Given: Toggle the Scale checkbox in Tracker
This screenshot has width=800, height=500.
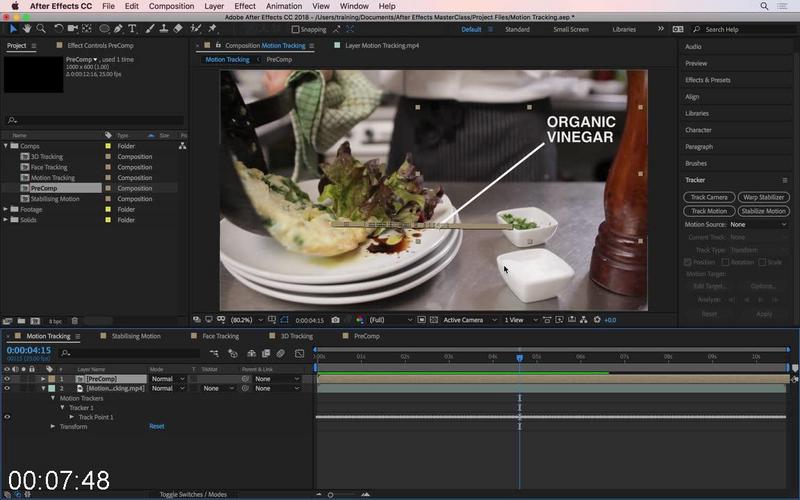Looking at the screenshot, I should tap(762, 262).
